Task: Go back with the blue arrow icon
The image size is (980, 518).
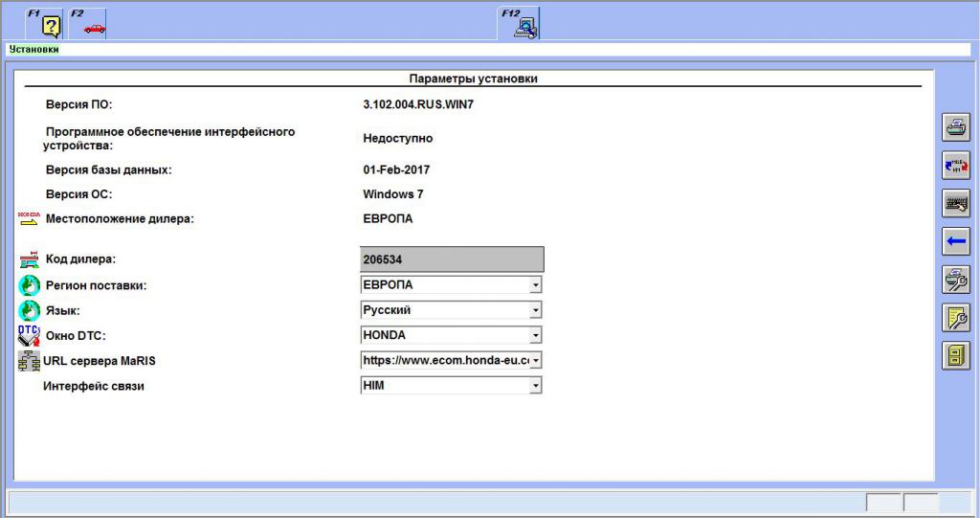Action: pyautogui.click(x=956, y=241)
